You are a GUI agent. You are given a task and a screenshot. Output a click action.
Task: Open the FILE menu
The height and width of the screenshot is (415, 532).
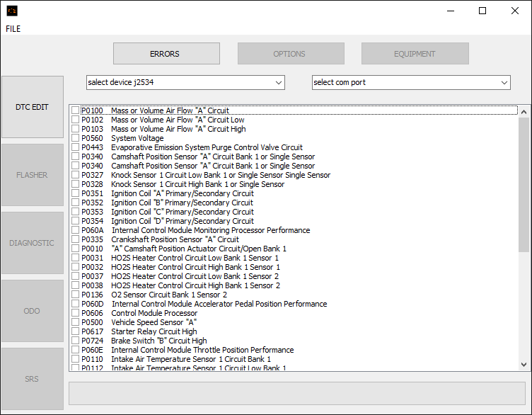(x=13, y=29)
